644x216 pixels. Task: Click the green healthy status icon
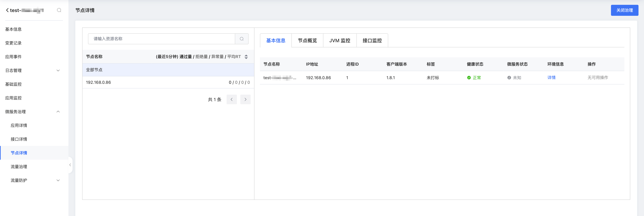[x=469, y=78]
